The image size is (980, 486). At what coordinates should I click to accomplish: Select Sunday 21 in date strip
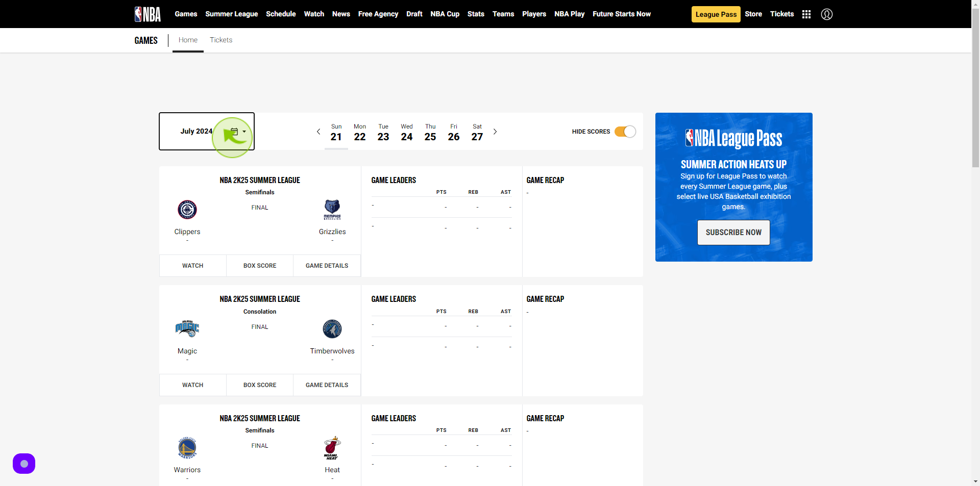[x=336, y=133]
